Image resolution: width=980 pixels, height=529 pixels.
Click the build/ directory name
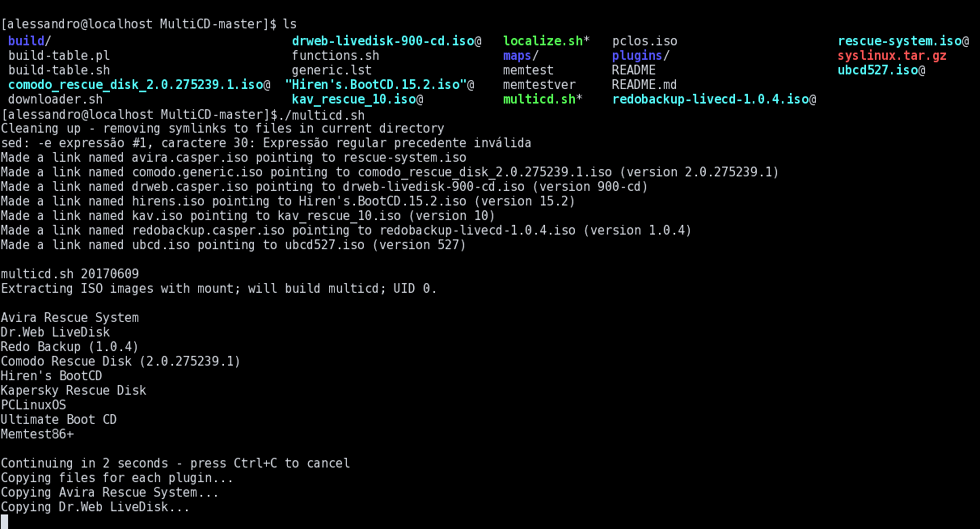coord(26,40)
